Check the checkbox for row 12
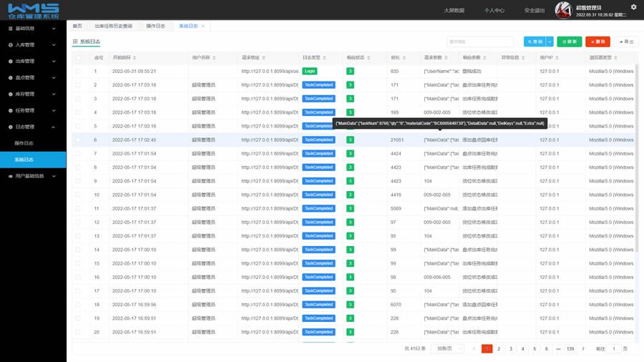This screenshot has height=362, width=644. click(78, 222)
